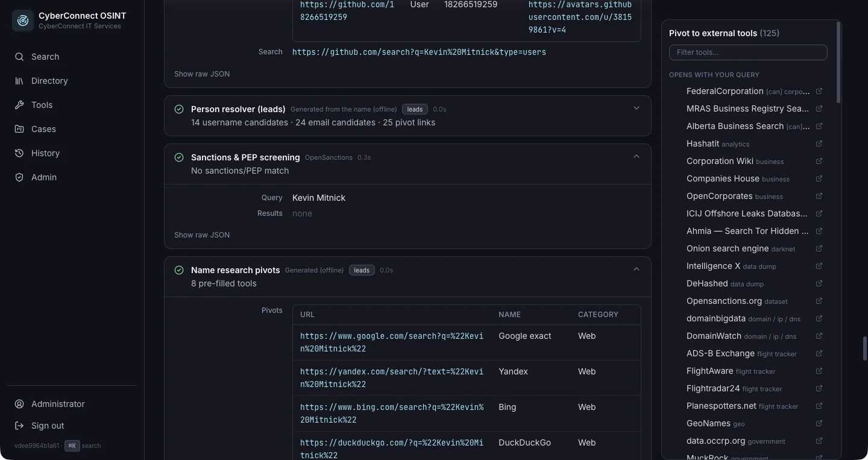This screenshot has width=868, height=460.
Task: Focus the Filter tools input field
Action: pos(748,52)
